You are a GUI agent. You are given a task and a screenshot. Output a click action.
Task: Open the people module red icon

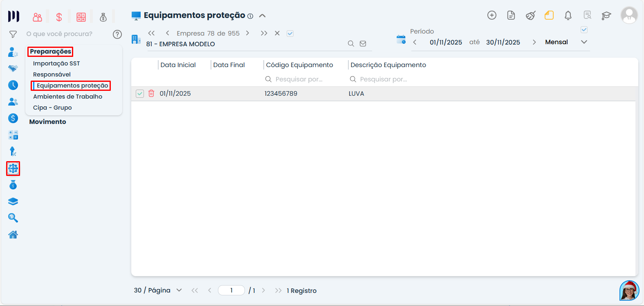coord(37,17)
